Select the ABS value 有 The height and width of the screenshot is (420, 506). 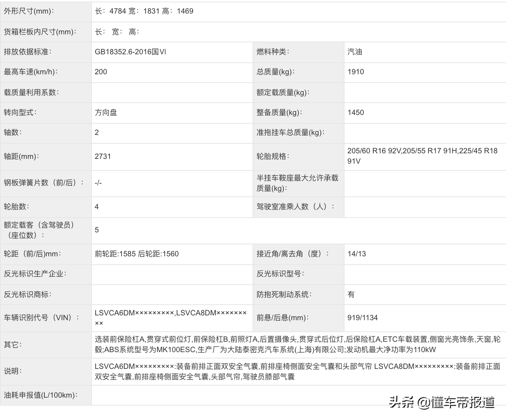351,295
